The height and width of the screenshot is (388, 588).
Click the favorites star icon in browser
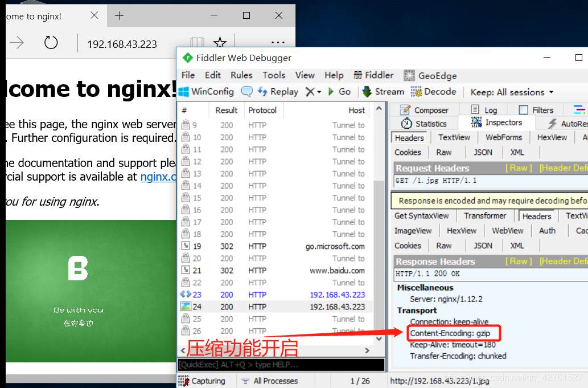(220, 42)
